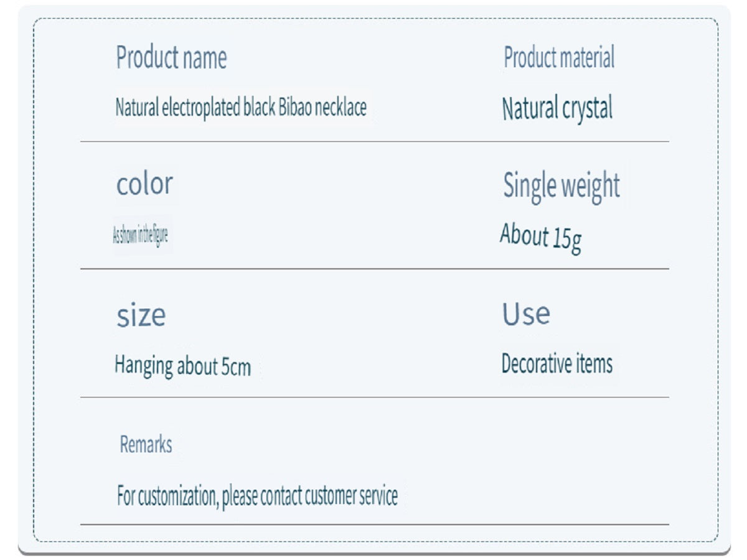747x560 pixels.
Task: Select the "Natural crystal" material value
Action: click(557, 109)
